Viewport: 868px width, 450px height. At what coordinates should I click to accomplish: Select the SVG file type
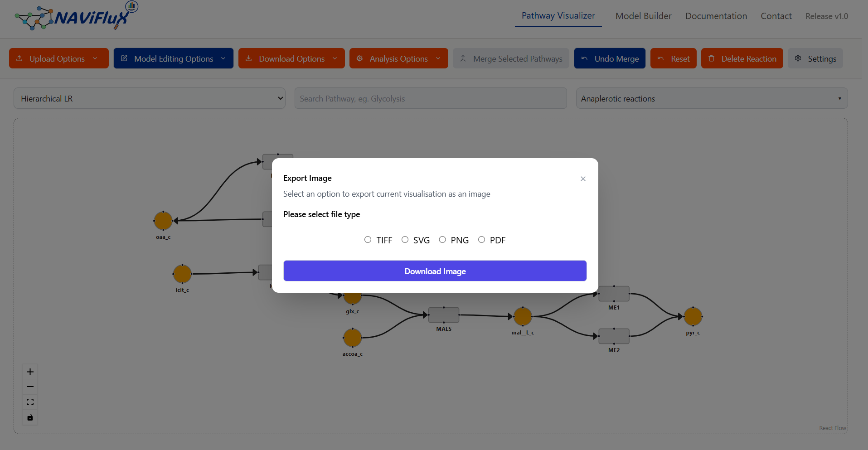[405, 239]
